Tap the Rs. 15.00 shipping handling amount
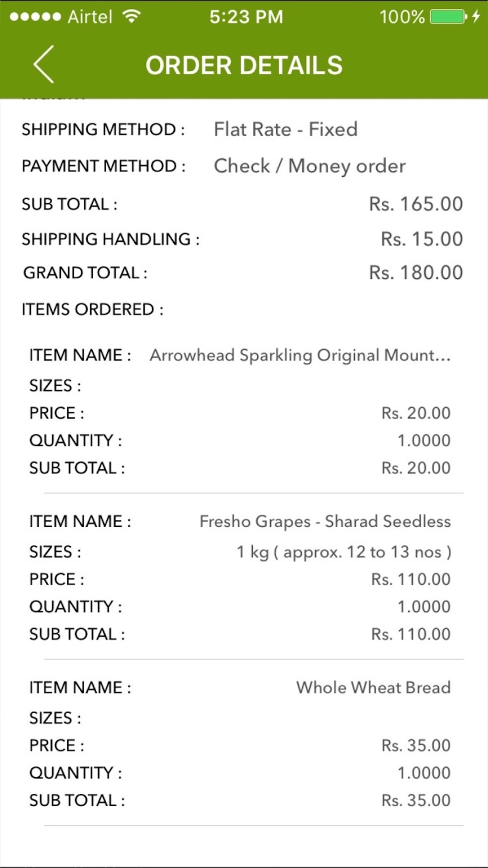 (422, 239)
